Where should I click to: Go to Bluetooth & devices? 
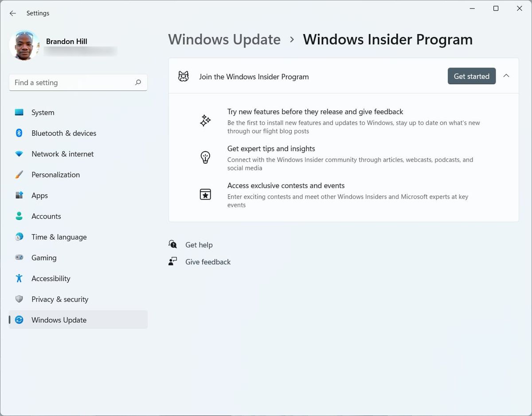tap(64, 133)
